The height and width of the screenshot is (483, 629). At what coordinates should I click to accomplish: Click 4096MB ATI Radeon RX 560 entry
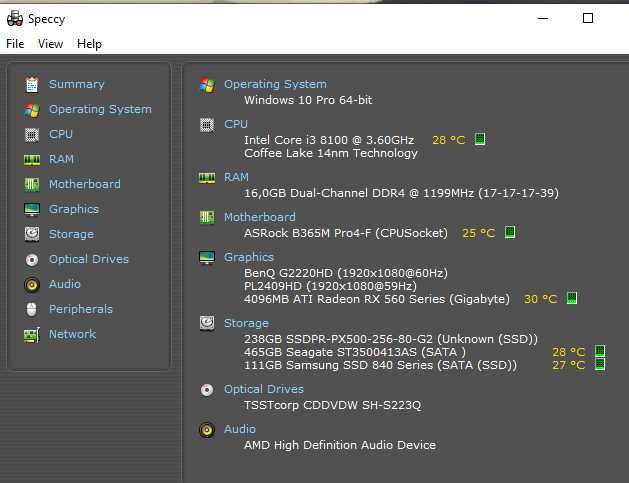(377, 299)
